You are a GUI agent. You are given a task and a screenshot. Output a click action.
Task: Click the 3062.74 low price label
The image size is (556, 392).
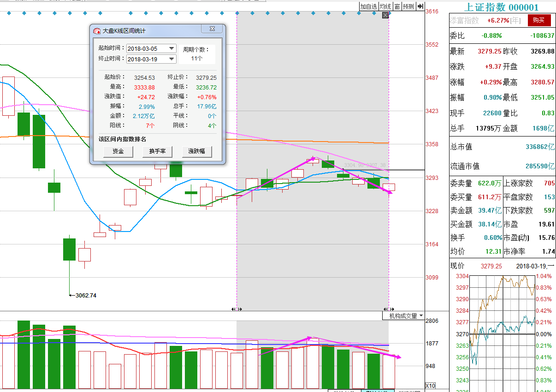[x=86, y=295]
